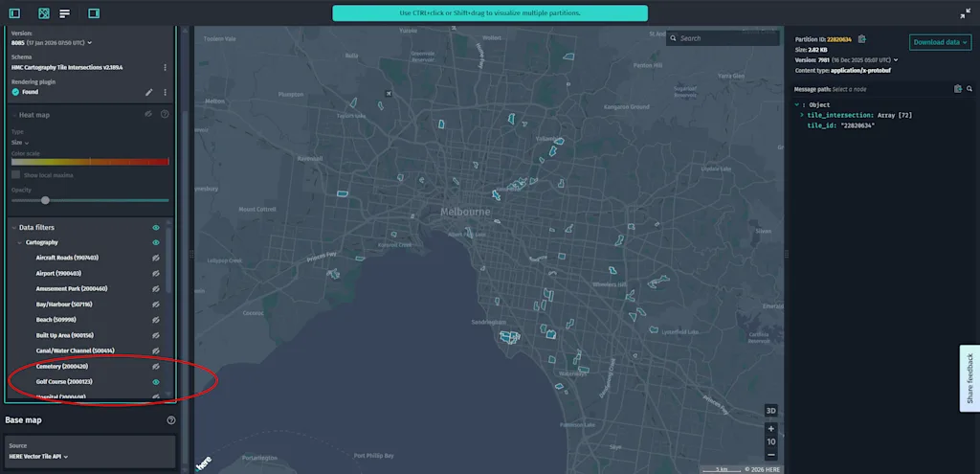980x474 pixels.
Task: Show the Airport data filter layer
Action: pos(155,274)
